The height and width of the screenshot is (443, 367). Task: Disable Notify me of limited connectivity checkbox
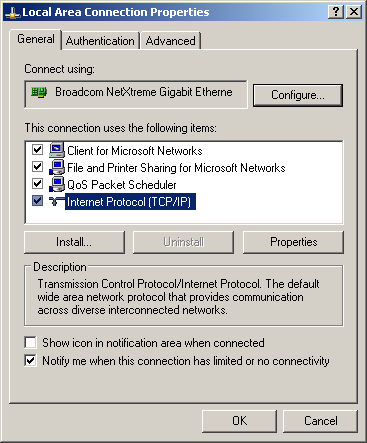[30, 360]
